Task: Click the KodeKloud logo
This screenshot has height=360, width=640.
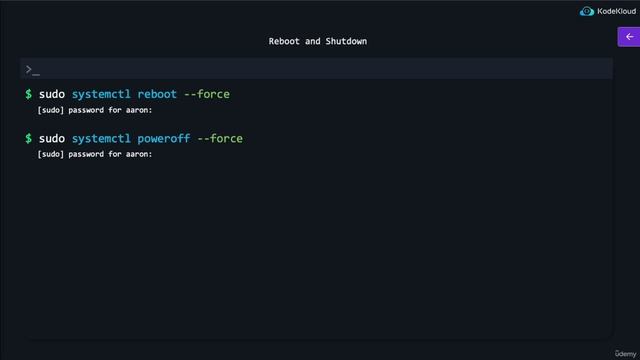Action: [x=607, y=11]
